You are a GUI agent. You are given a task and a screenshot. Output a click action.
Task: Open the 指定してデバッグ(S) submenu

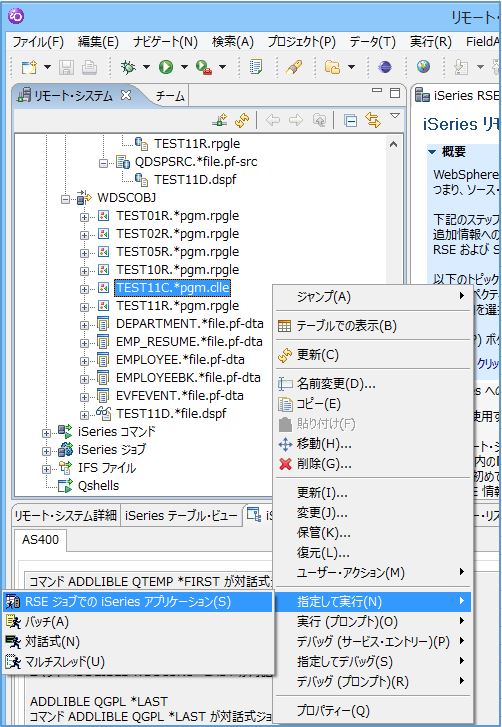[373, 662]
